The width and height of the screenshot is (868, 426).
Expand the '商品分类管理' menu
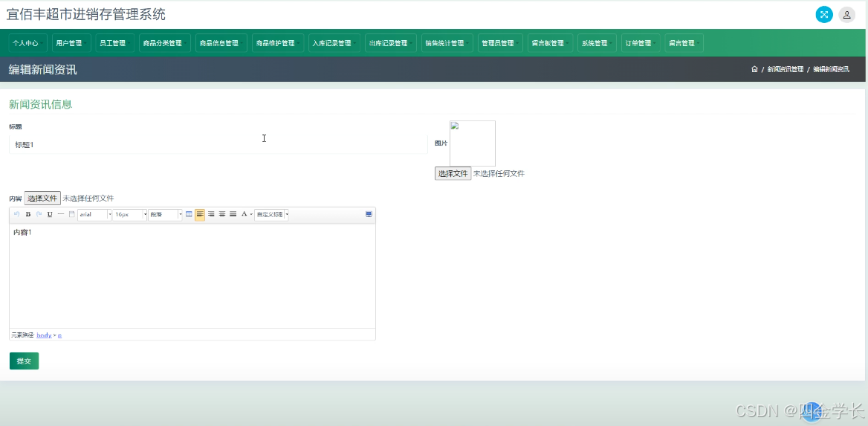[x=165, y=43]
